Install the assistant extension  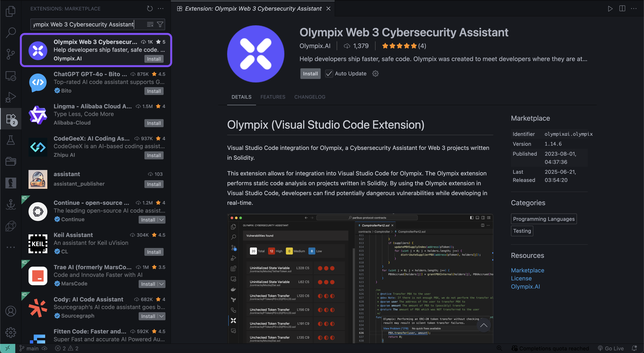(154, 184)
